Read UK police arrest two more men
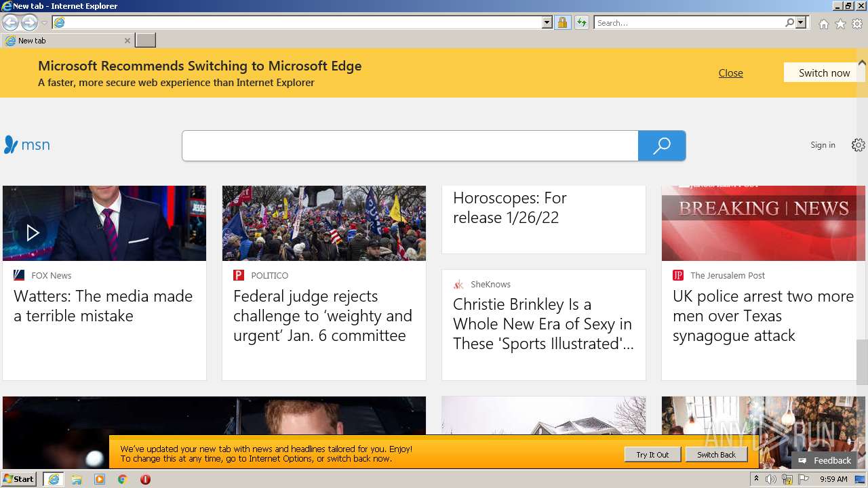 tap(763, 316)
